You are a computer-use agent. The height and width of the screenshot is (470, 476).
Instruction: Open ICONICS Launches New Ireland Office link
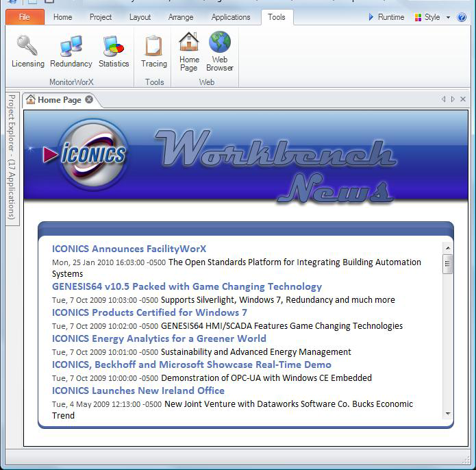(x=138, y=391)
